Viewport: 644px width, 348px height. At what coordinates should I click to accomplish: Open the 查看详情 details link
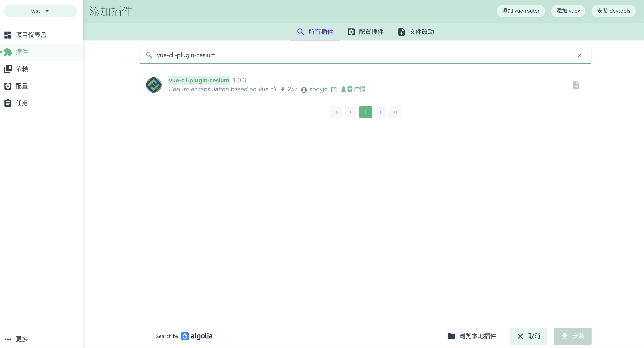353,89
